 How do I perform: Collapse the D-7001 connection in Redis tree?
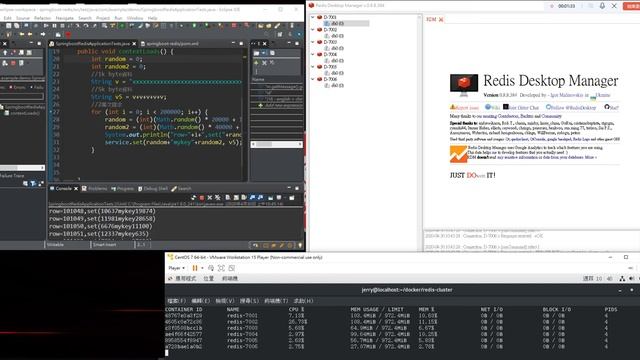[x=313, y=17]
